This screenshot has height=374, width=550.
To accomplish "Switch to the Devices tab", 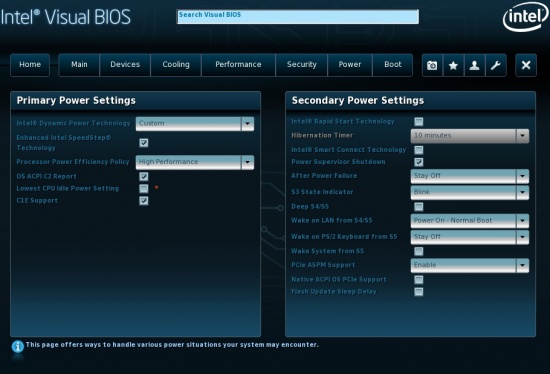I will pos(125,65).
